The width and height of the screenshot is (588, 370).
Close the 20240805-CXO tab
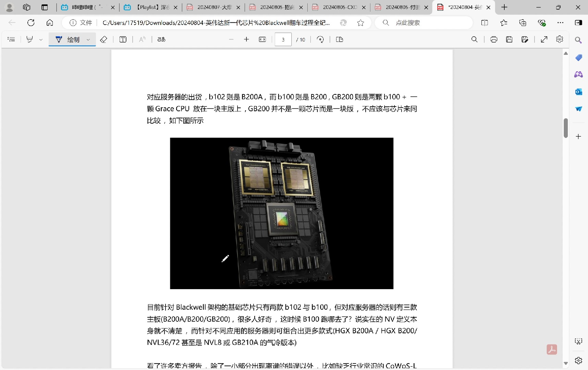(x=364, y=7)
